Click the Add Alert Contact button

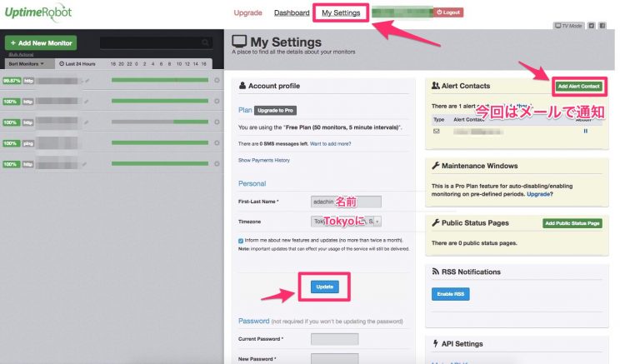pos(579,86)
